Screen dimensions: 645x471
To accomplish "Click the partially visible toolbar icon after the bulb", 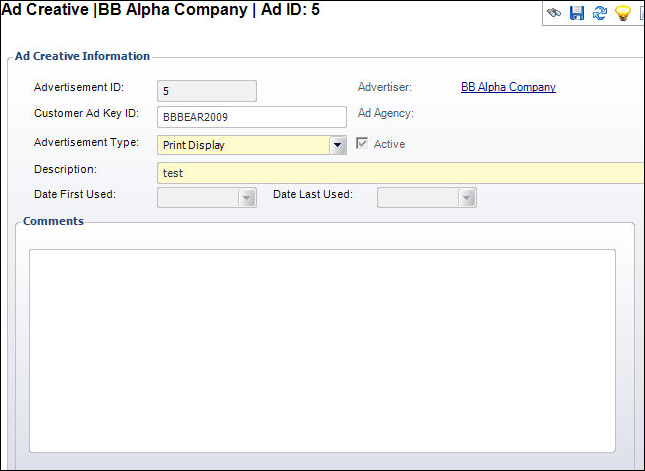I will click(x=642, y=13).
